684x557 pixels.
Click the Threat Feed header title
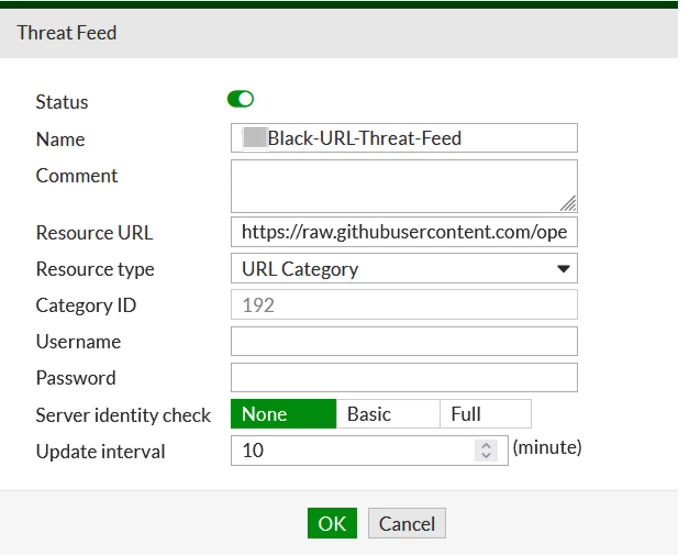[x=67, y=33]
